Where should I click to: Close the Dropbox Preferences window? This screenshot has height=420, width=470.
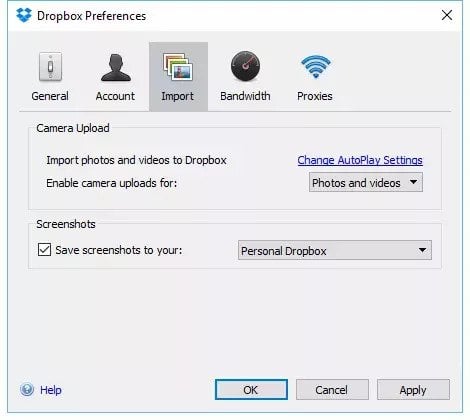447,15
